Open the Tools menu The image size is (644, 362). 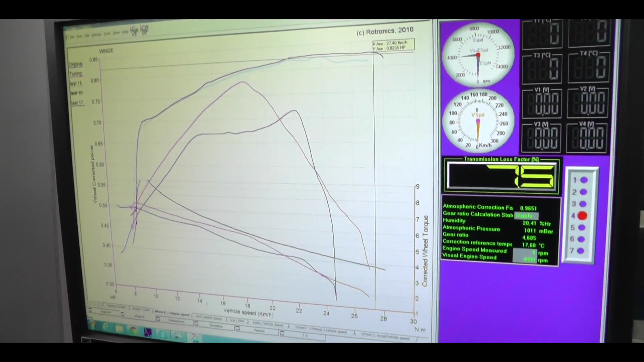(107, 33)
